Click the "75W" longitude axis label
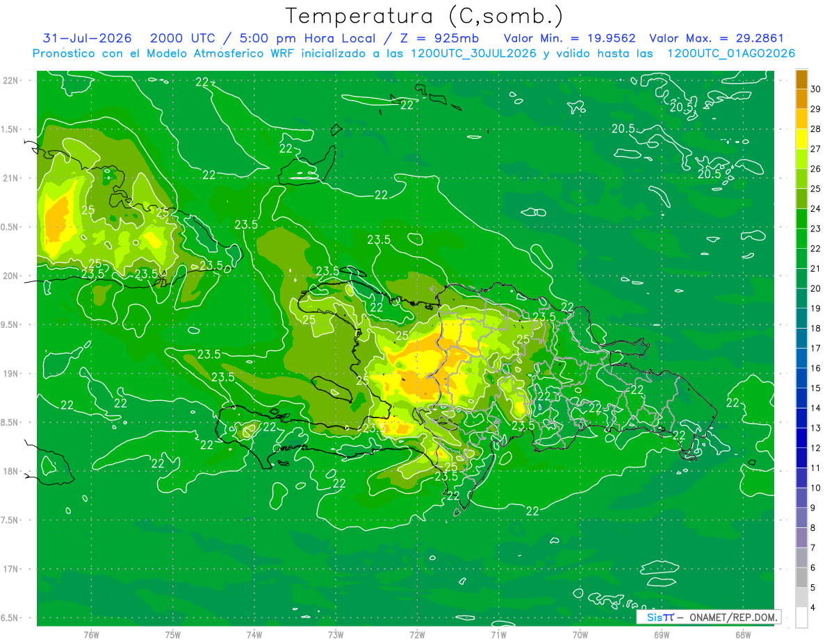 tap(173, 634)
